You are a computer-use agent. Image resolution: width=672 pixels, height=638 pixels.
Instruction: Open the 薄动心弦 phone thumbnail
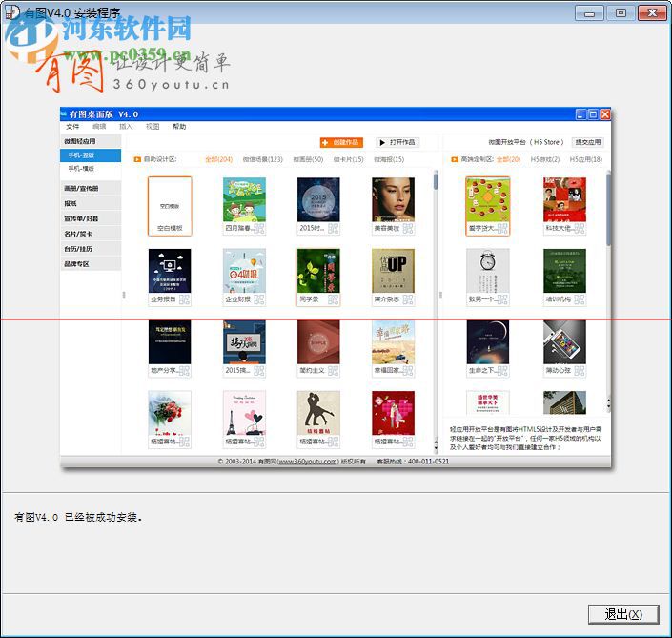(x=564, y=342)
